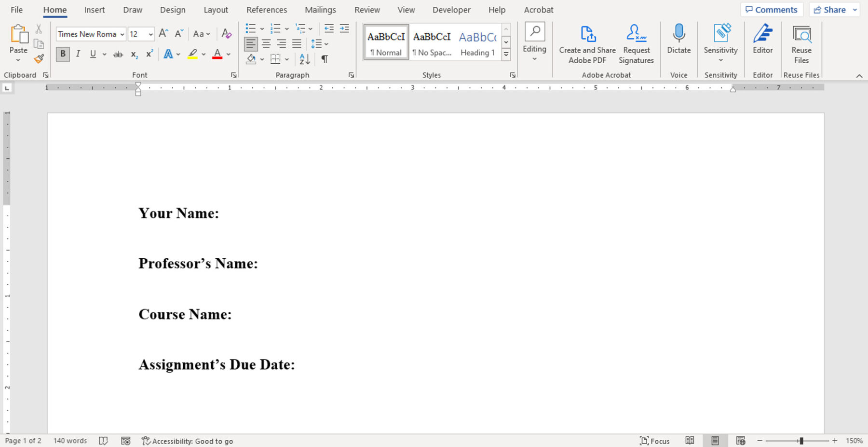Screen dimensions: 868x447
Task: Enable Focus mode in status bar
Action: pos(654,441)
